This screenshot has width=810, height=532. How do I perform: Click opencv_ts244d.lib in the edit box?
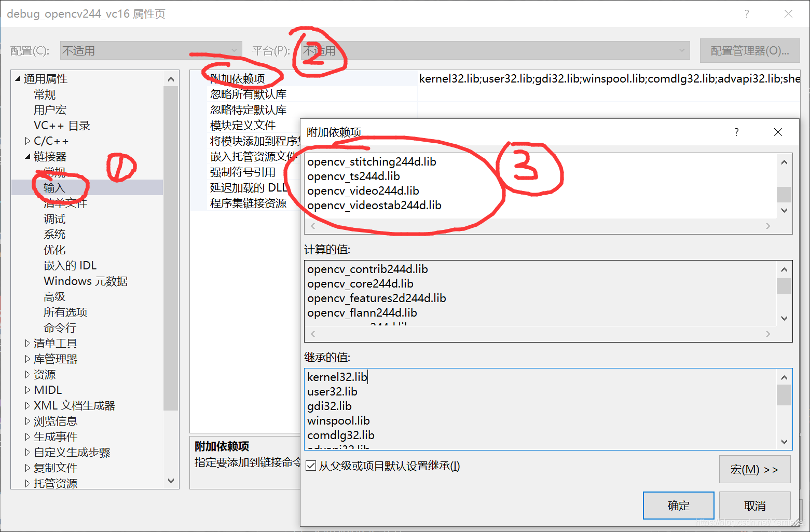point(353,176)
